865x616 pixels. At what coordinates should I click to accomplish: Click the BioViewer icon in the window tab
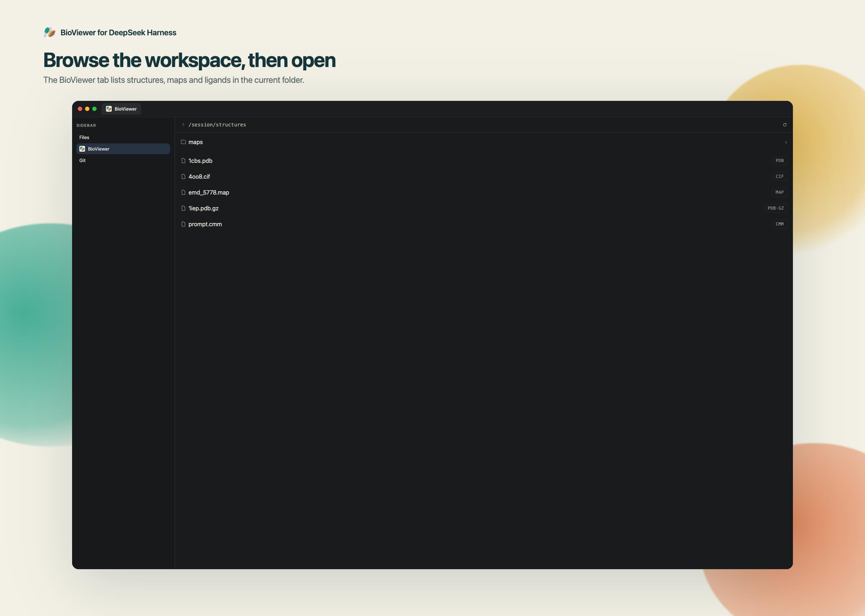109,109
